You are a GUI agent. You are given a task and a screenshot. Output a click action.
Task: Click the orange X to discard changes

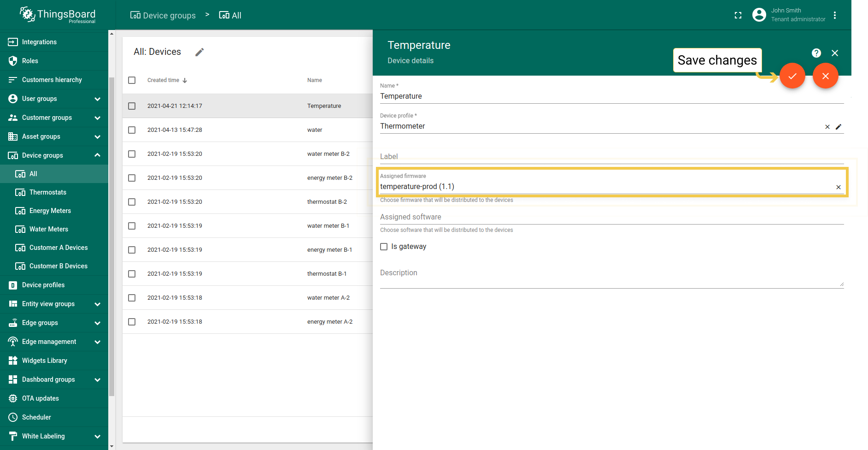[x=825, y=76]
